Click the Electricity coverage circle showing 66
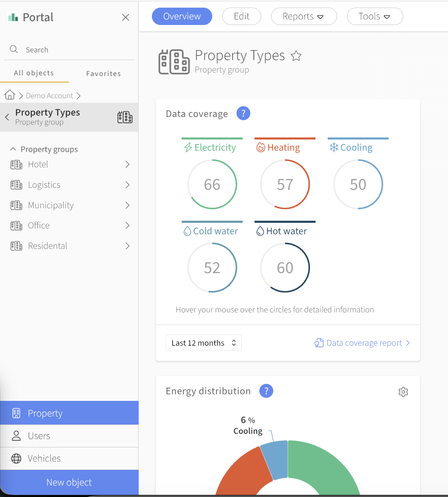The width and height of the screenshot is (448, 497). (212, 184)
